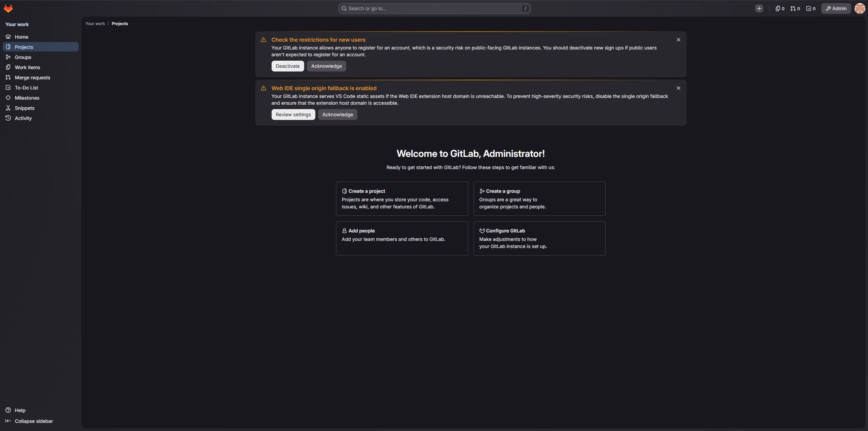Open the To-Do List
Viewport: 868px width, 431px height.
pos(41,88)
